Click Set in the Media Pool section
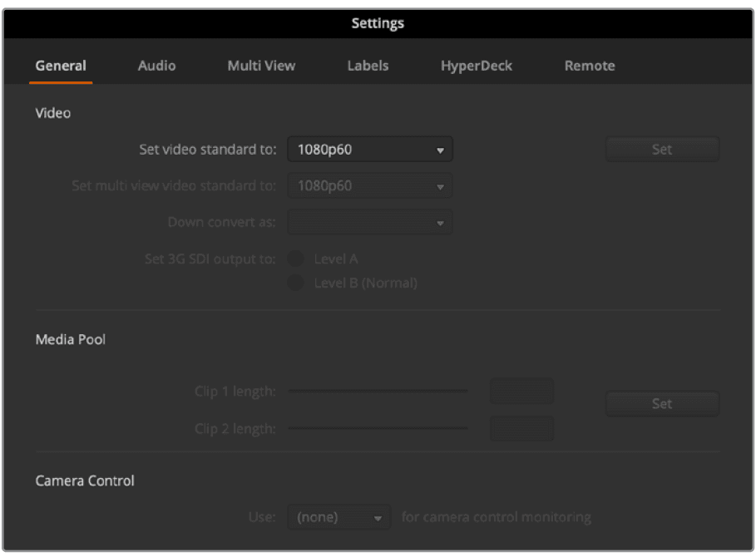 662,403
